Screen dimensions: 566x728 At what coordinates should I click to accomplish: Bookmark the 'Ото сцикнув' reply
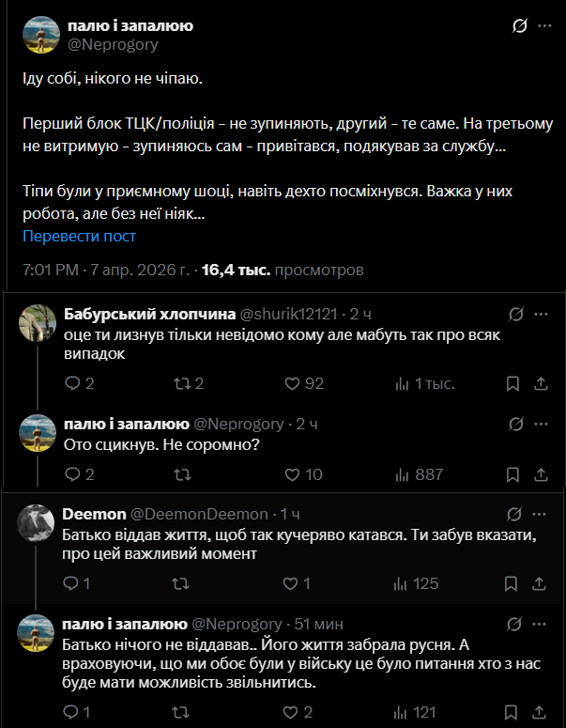[x=512, y=474]
